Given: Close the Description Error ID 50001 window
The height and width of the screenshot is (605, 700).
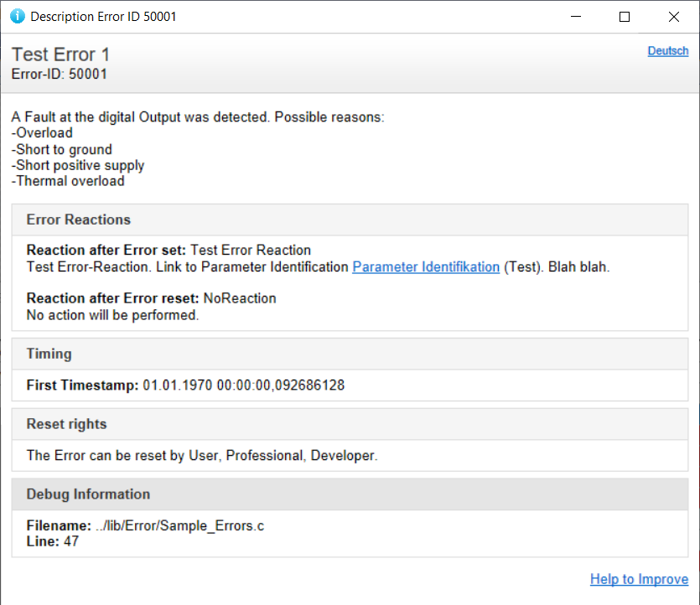Looking at the screenshot, I should 674,17.
